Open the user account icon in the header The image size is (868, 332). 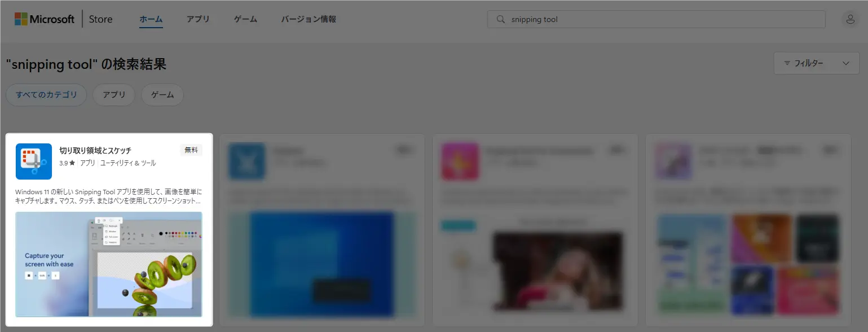pyautogui.click(x=850, y=19)
